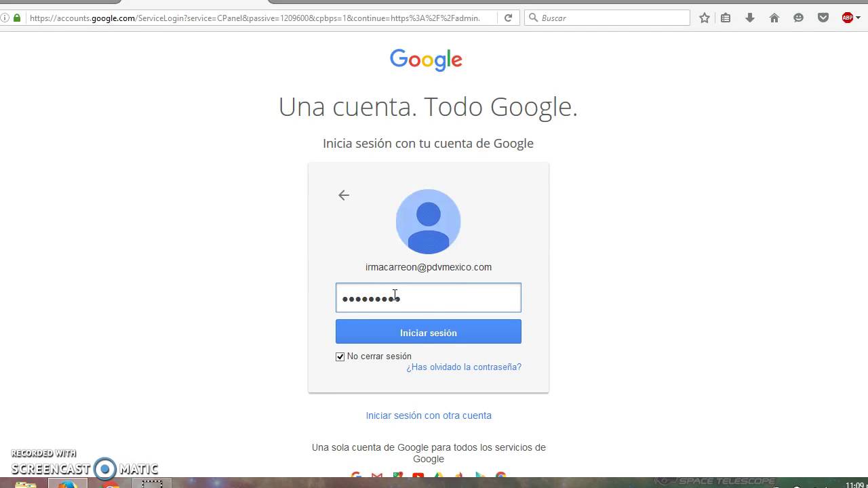
Task: Uncheck the No cerrar sesión checkbox
Action: (340, 357)
